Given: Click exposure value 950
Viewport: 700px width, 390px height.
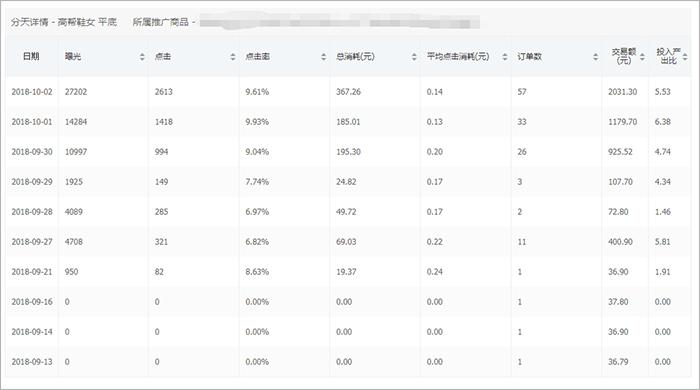Looking at the screenshot, I should [x=71, y=272].
